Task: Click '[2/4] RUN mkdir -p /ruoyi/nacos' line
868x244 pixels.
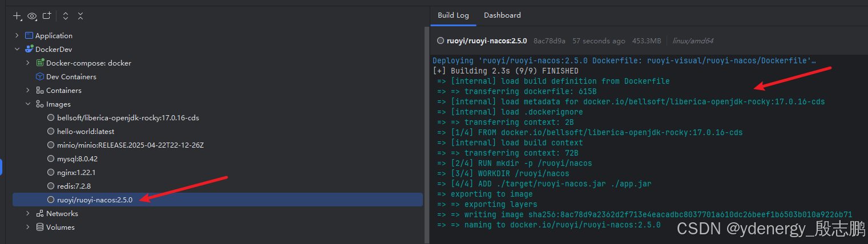Action: 515,163
